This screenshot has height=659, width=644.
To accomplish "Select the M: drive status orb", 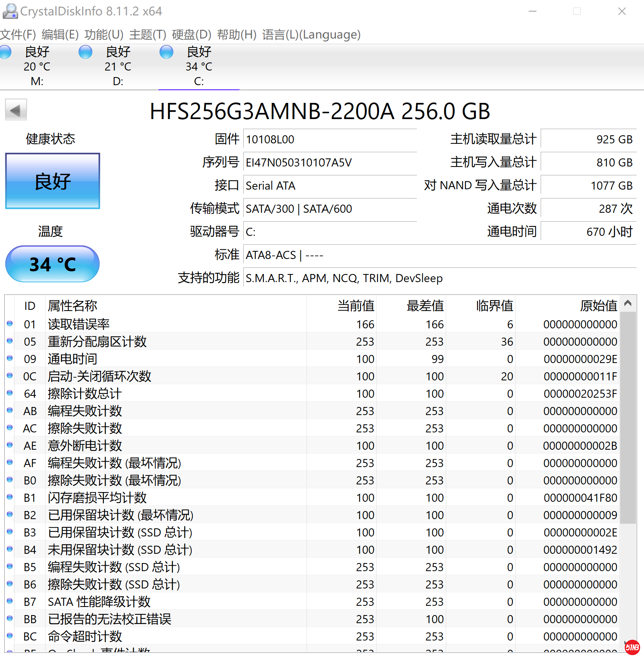I will [5, 52].
